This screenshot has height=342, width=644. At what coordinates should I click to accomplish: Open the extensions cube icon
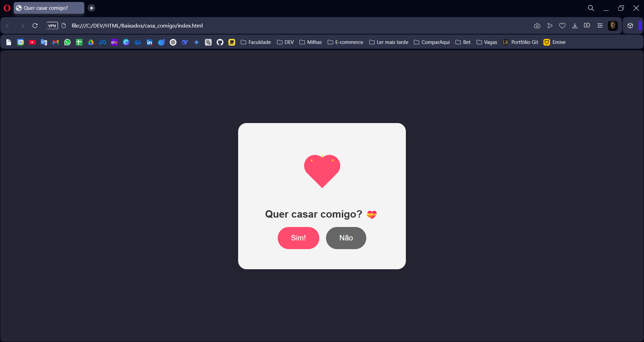[630, 26]
